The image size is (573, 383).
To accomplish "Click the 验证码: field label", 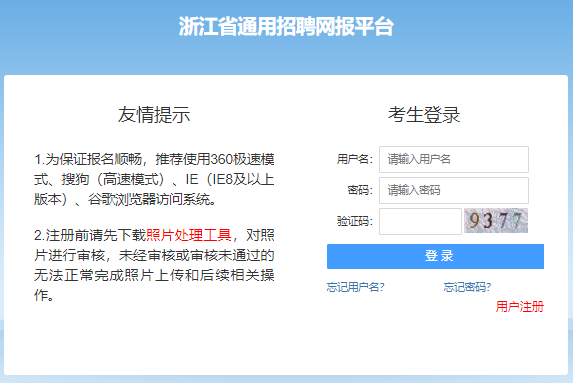I will click(x=354, y=221).
